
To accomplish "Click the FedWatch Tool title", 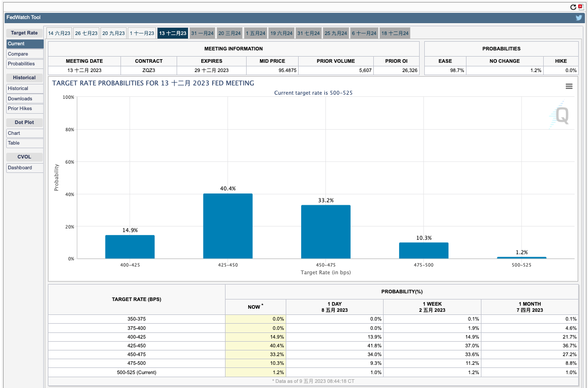I will (23, 17).
